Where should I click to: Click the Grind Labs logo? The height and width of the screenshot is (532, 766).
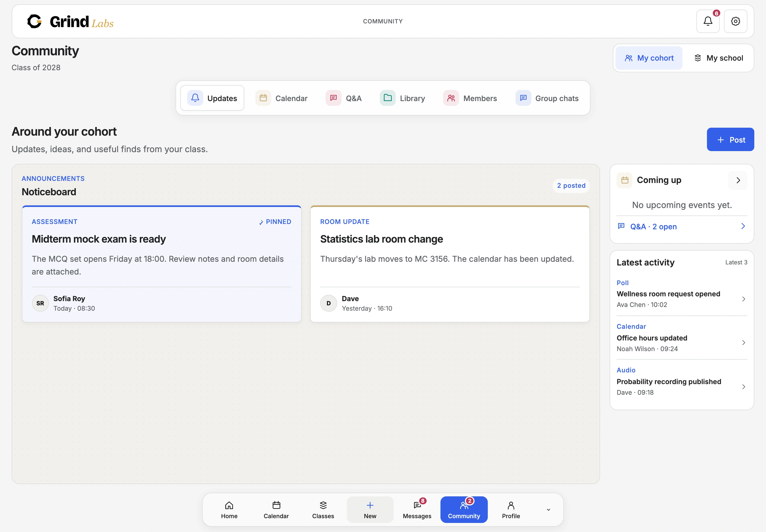(x=70, y=22)
